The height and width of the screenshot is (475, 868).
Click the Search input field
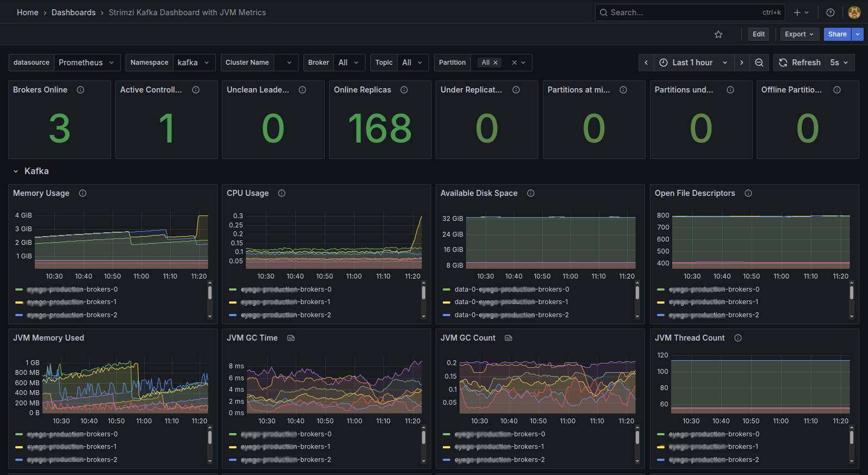tap(690, 13)
